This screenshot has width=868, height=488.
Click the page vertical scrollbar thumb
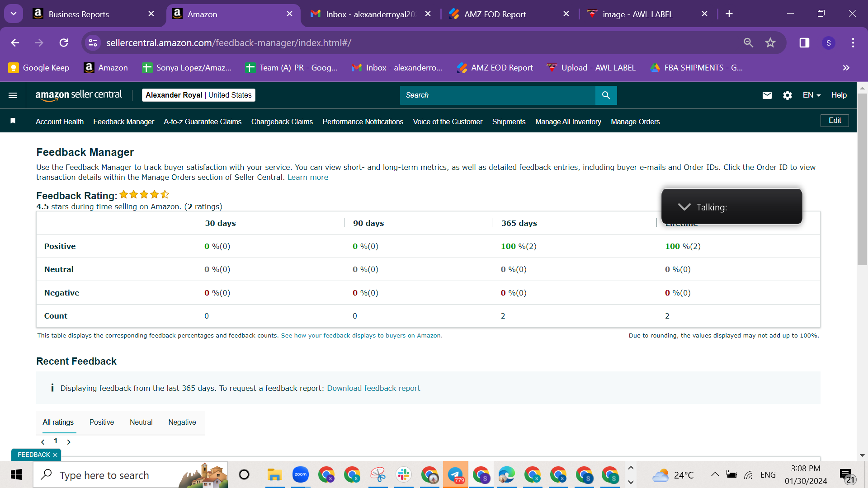point(862,178)
